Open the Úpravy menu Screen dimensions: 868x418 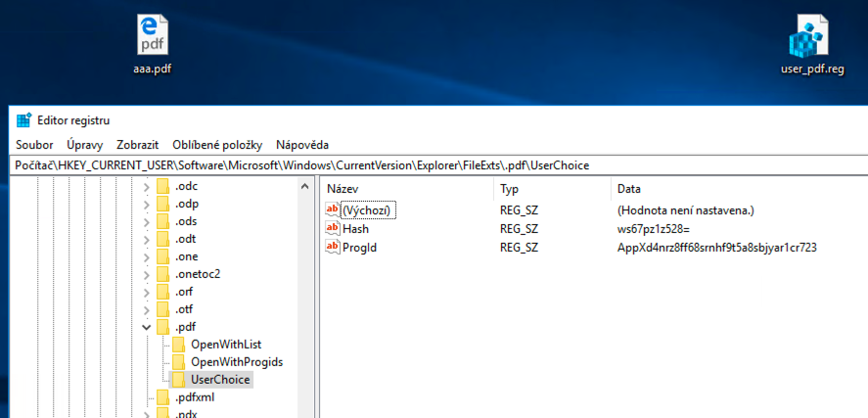pyautogui.click(x=85, y=145)
